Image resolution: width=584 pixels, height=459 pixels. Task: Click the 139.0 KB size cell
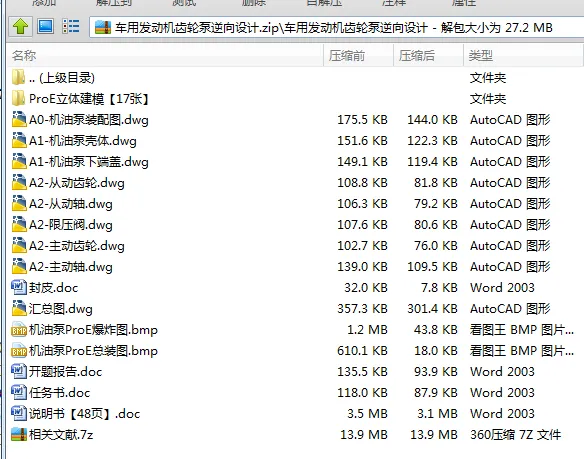coord(362,266)
